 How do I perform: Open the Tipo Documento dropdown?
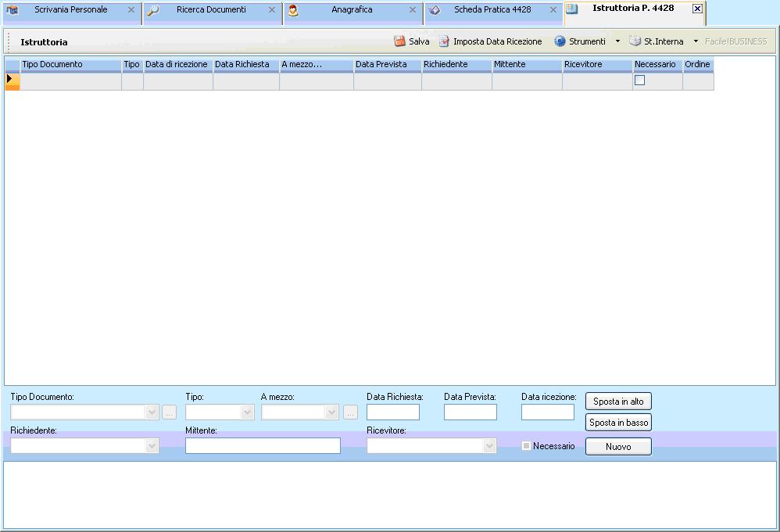point(152,412)
